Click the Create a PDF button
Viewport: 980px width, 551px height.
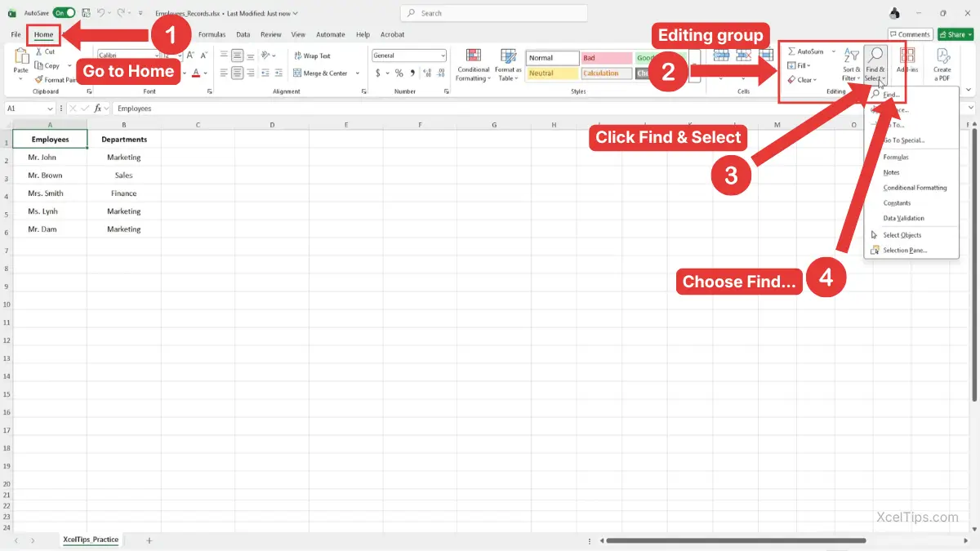coord(942,65)
